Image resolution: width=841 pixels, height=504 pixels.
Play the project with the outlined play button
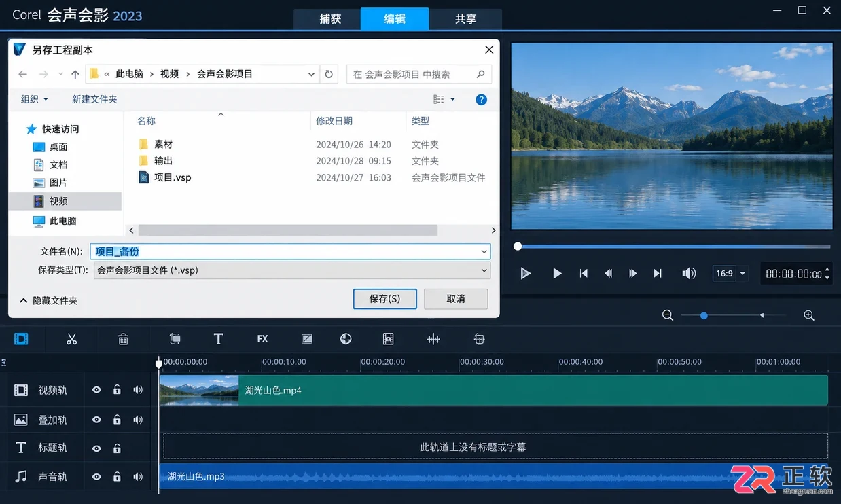coord(525,273)
